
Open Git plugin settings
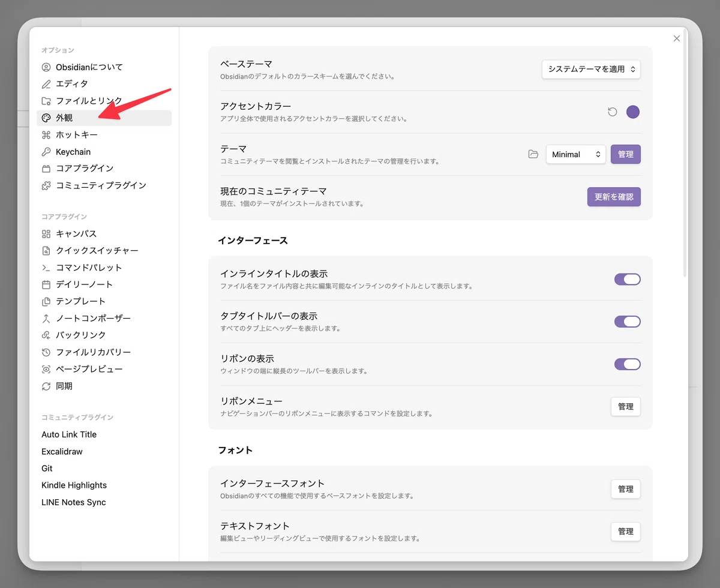pos(104,468)
